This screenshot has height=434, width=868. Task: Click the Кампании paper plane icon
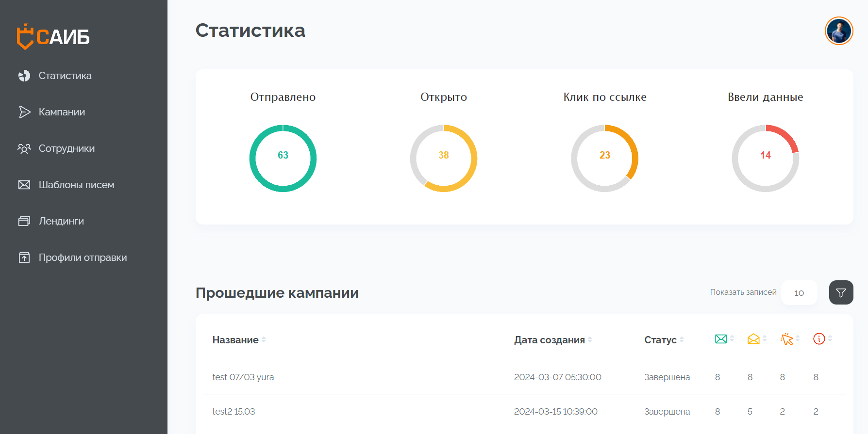coord(24,112)
